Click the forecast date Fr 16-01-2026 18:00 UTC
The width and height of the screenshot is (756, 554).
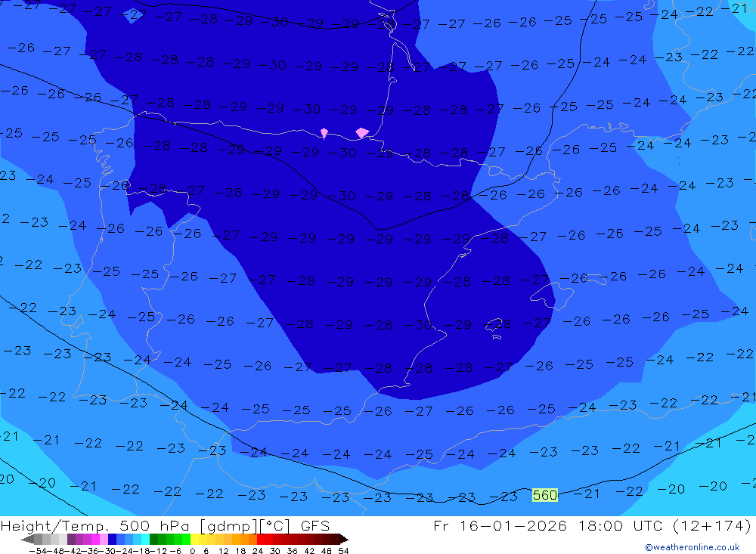548,525
